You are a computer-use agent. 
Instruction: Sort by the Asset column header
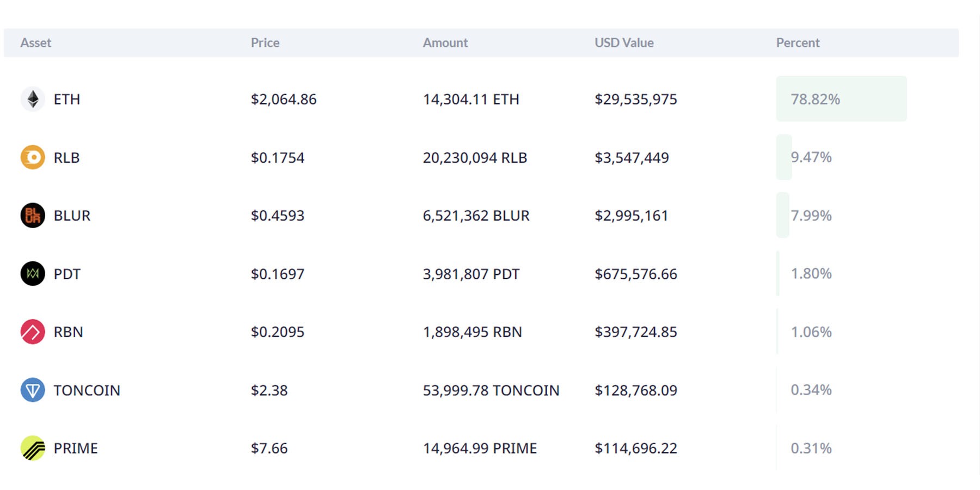(x=36, y=43)
